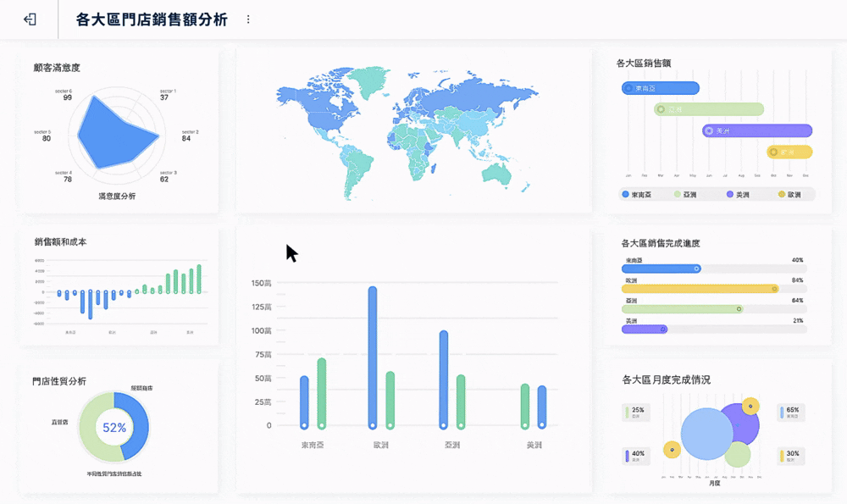Click the circle icon on green 亞洲 timeline bar

[x=661, y=109]
